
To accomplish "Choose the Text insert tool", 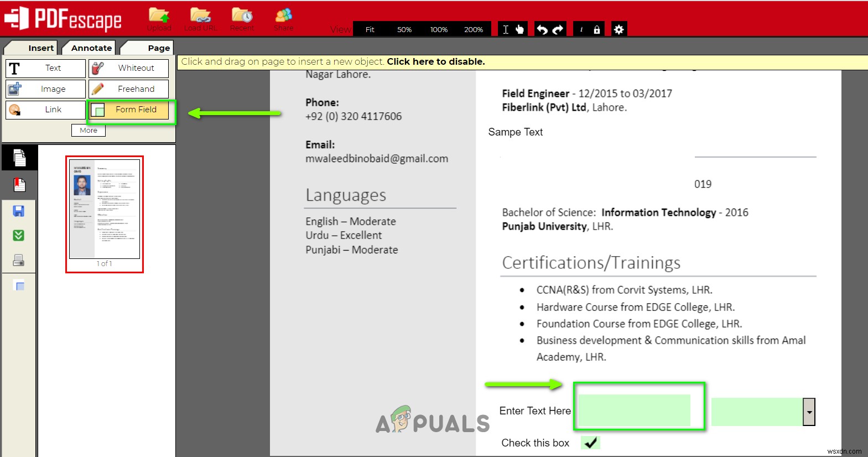I will (45, 68).
